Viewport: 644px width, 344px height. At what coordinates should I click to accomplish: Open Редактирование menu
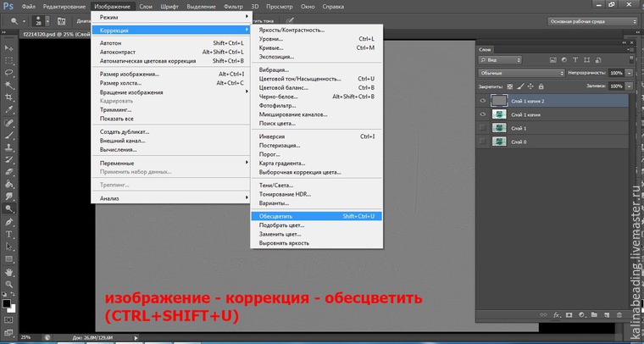pos(64,7)
